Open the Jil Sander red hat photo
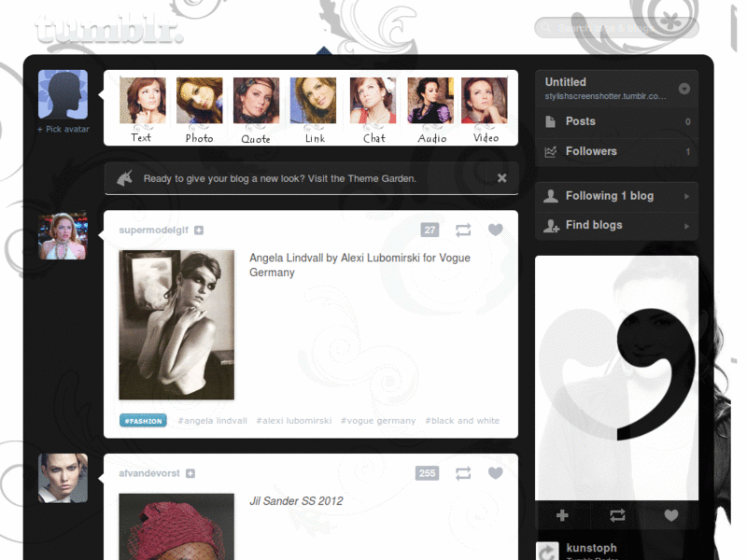 point(176,526)
